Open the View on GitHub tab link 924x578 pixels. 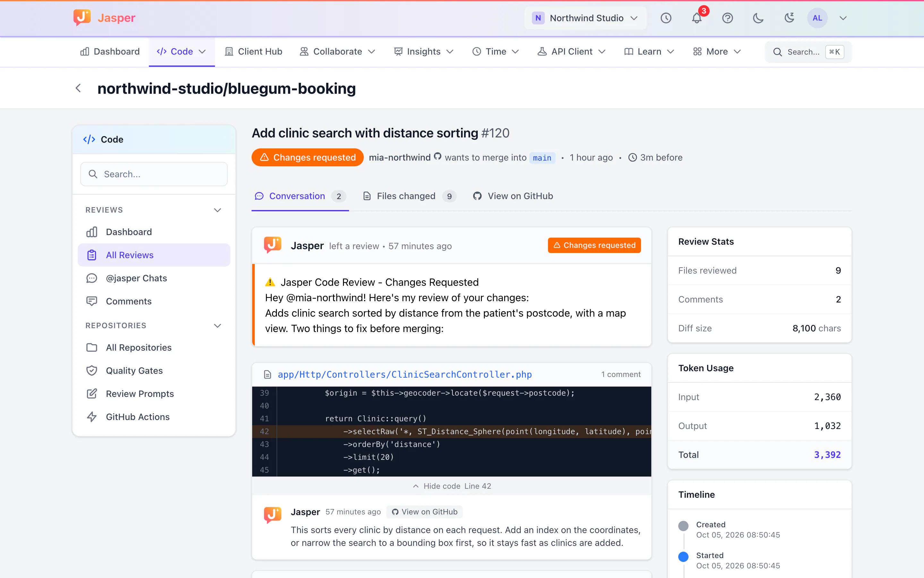tap(513, 196)
